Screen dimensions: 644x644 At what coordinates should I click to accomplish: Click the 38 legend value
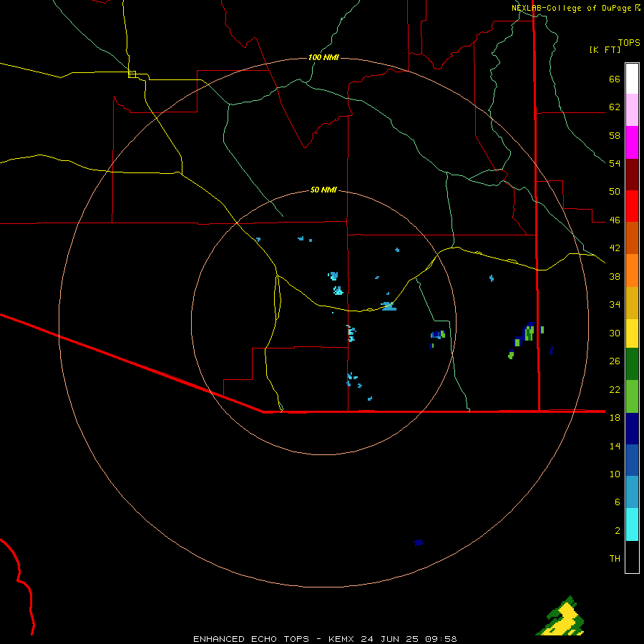pyautogui.click(x=615, y=276)
